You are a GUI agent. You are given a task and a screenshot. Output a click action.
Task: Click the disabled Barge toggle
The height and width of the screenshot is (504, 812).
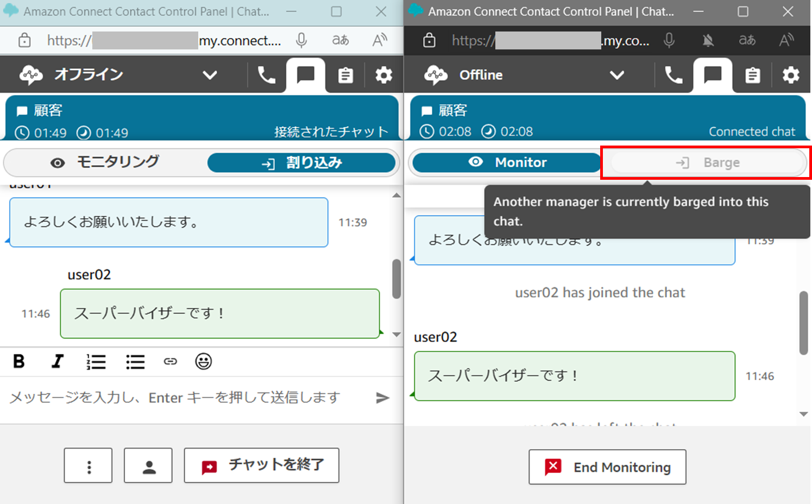(x=707, y=162)
